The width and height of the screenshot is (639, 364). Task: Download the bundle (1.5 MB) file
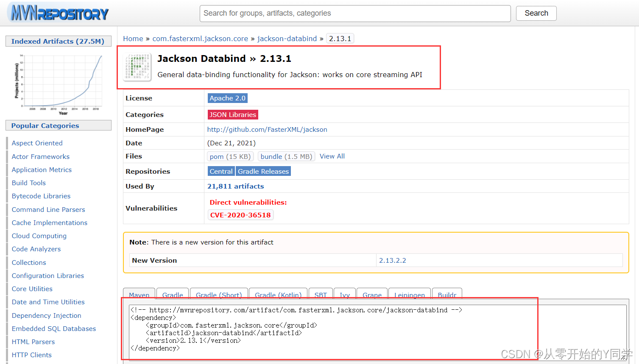286,156
